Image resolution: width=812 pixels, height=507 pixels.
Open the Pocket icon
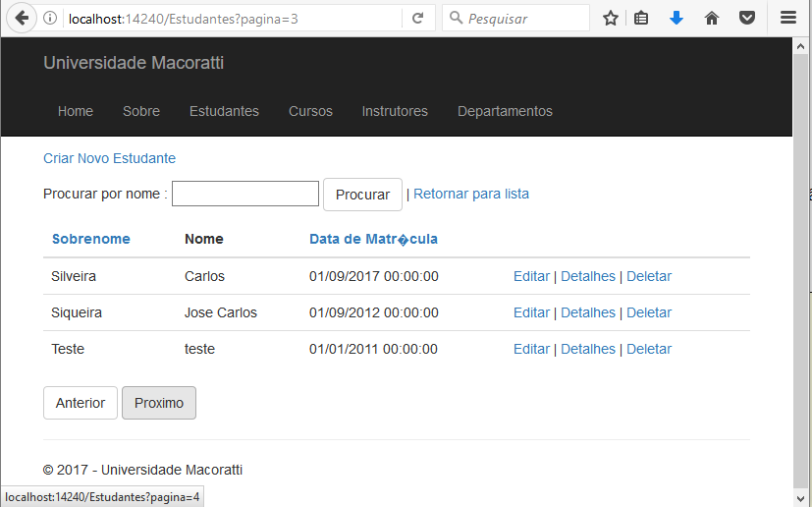[x=747, y=19]
